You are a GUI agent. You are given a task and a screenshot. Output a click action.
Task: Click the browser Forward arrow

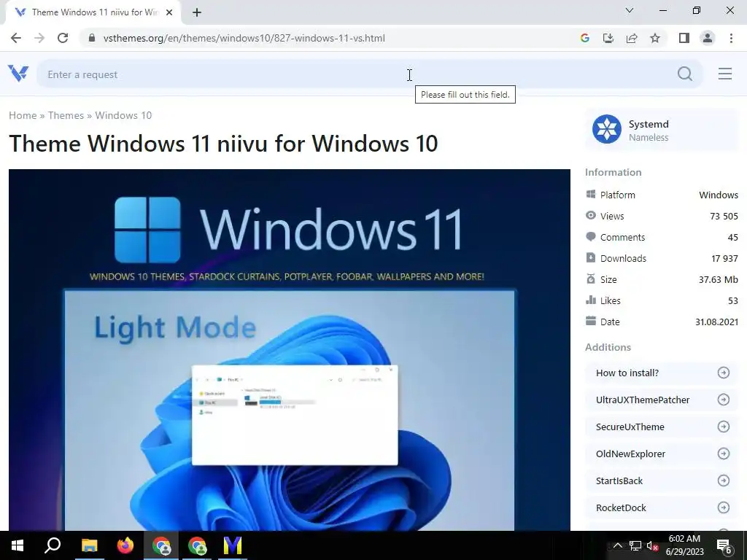[39, 38]
